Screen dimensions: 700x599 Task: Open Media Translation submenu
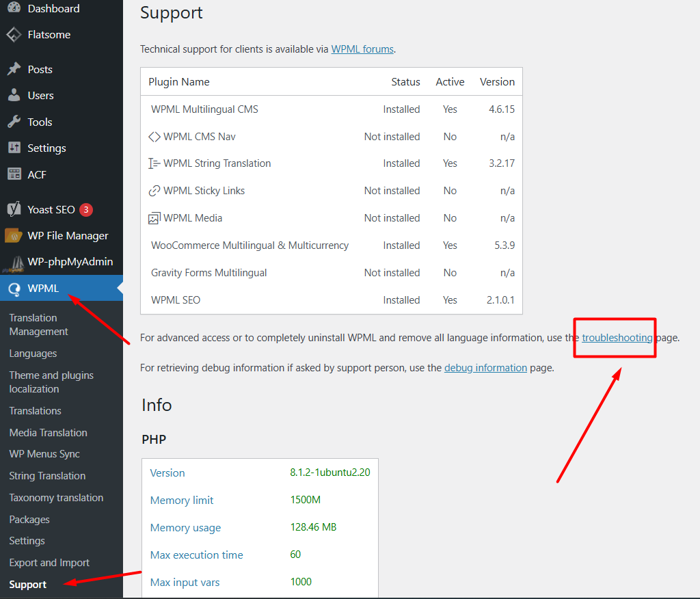[x=49, y=432]
